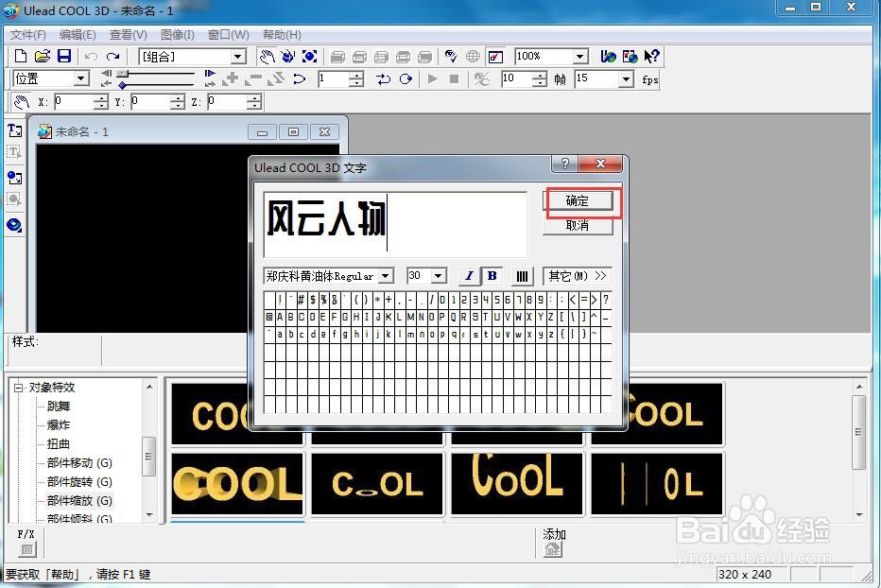Click in the text input box with 风云人物
Screen dimensions: 881x588
pyautogui.click(x=395, y=224)
